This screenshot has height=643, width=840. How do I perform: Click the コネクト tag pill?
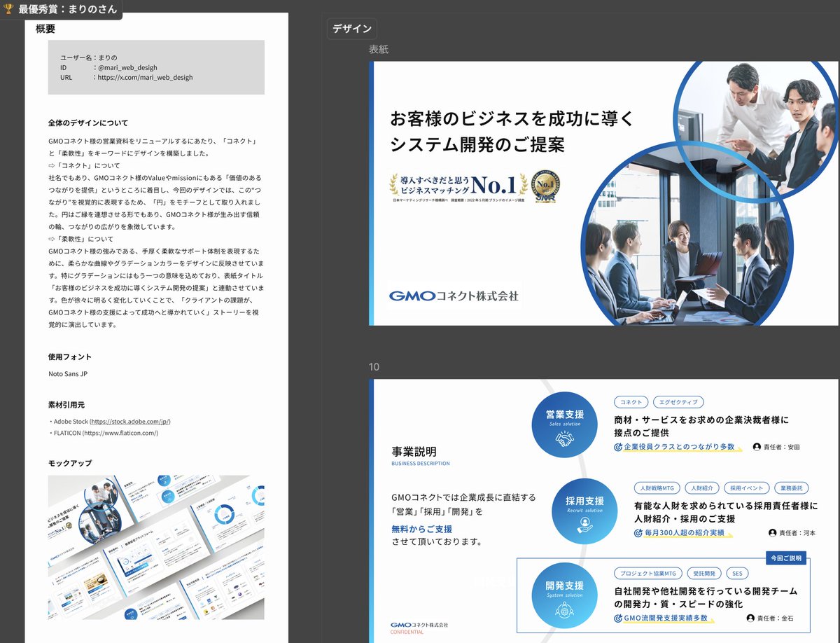[631, 402]
